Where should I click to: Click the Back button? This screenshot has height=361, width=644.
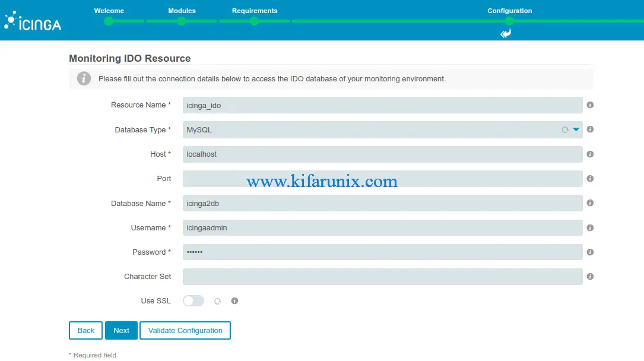pos(85,331)
